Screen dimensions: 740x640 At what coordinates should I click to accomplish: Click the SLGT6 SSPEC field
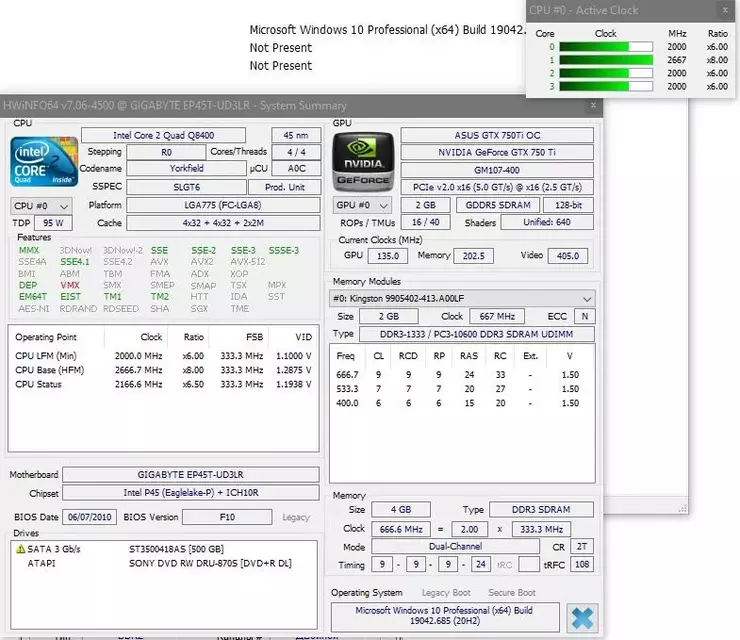point(186,187)
